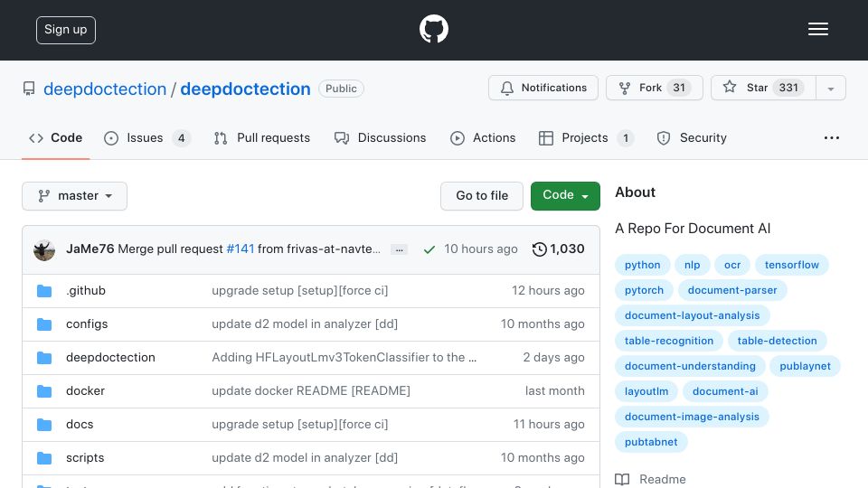Screen dimensions: 868x488
Task: Click the JaMe76 avatar thumbnail
Action: [44, 250]
